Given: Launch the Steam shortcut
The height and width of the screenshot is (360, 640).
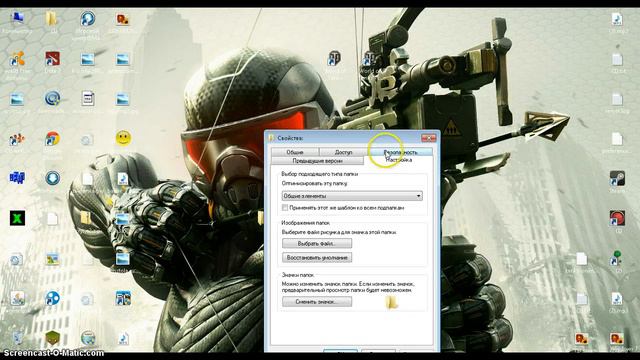Looking at the screenshot, I should (x=617, y=178).
